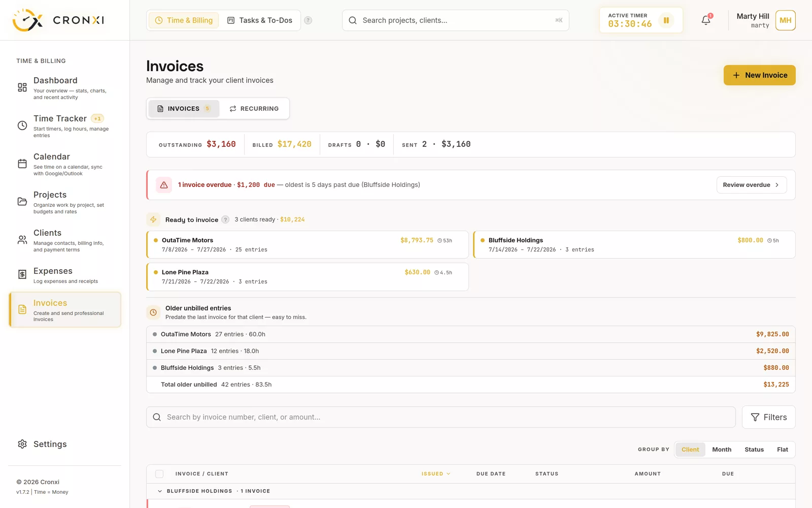The image size is (812, 508).
Task: Switch grouping to Flat
Action: (783, 450)
